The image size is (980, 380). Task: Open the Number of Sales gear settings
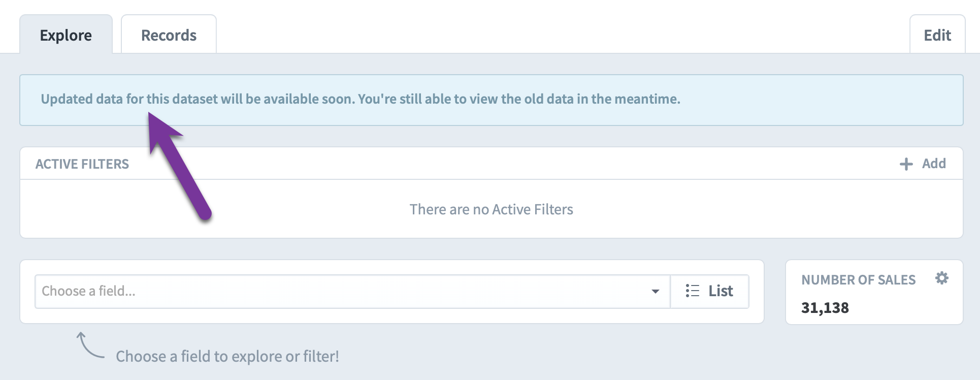tap(942, 278)
